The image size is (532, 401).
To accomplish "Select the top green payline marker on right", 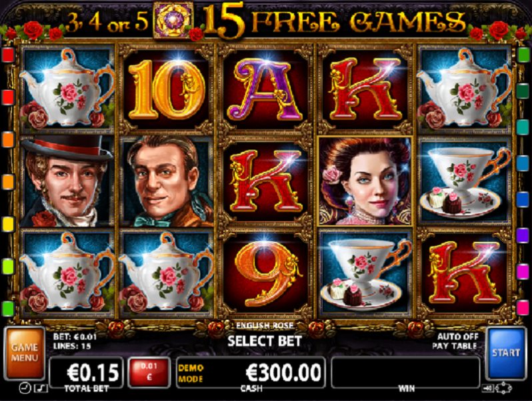I will pyautogui.click(x=523, y=55).
